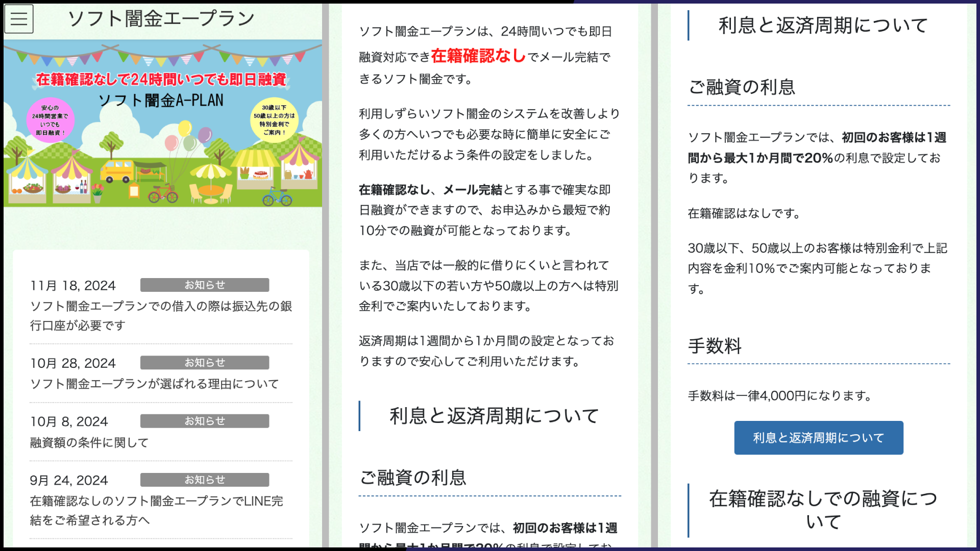This screenshot has height=551, width=980.
Task: Click the date 9月 24, 2024
Action: click(69, 481)
